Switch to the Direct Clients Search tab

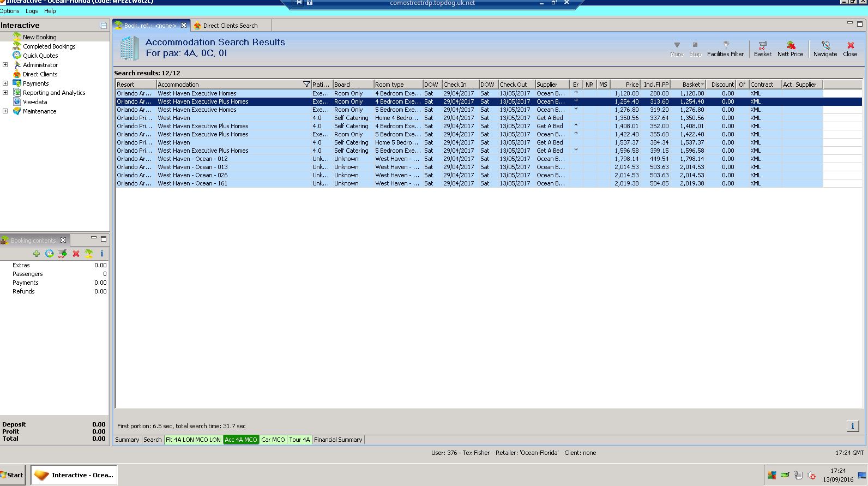coord(230,26)
